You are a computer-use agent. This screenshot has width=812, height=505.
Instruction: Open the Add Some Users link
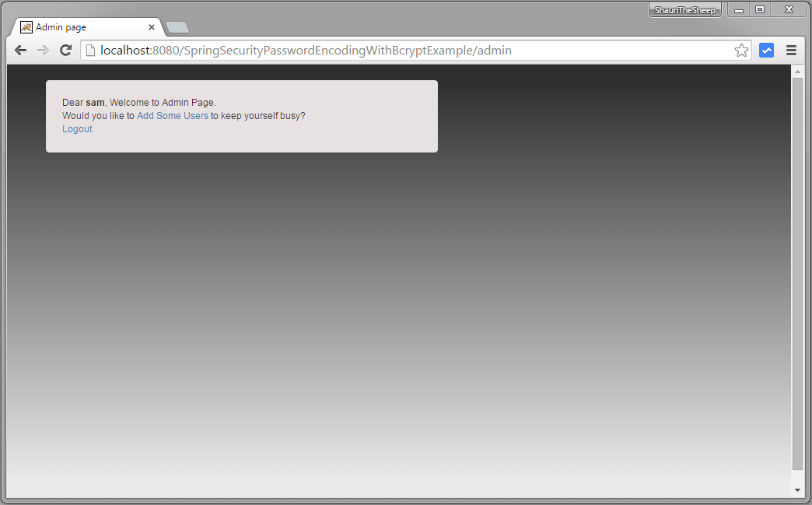tap(172, 115)
